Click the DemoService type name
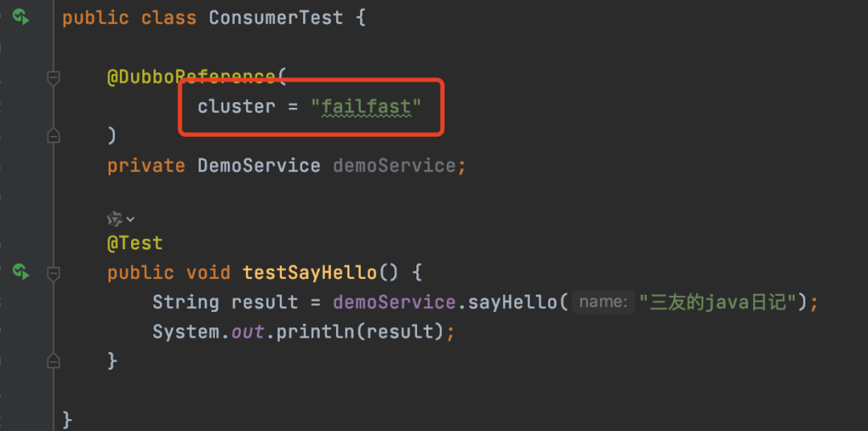Screen dimensions: 868x431 point(259,166)
